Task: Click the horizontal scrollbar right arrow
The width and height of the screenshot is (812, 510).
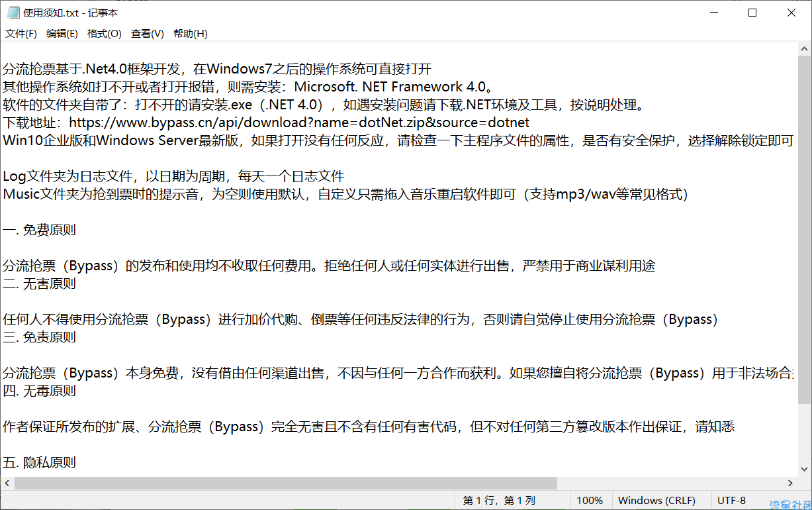Action: pyautogui.click(x=790, y=483)
